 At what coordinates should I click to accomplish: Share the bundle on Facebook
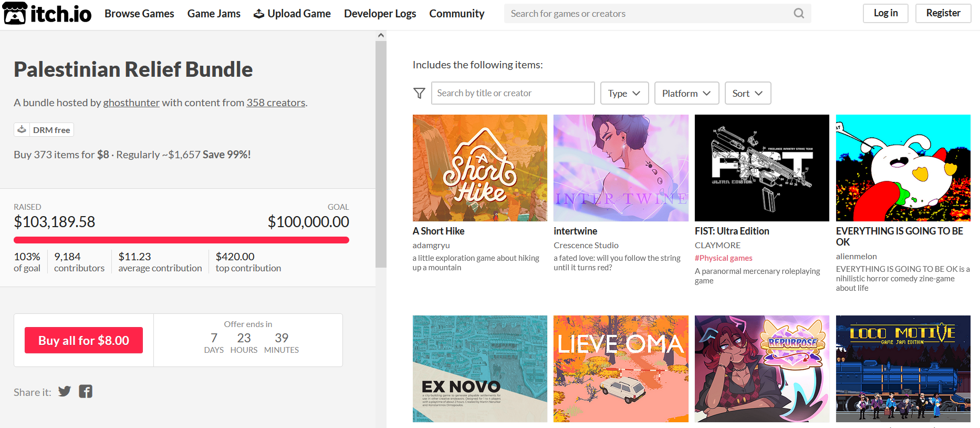pyautogui.click(x=86, y=392)
